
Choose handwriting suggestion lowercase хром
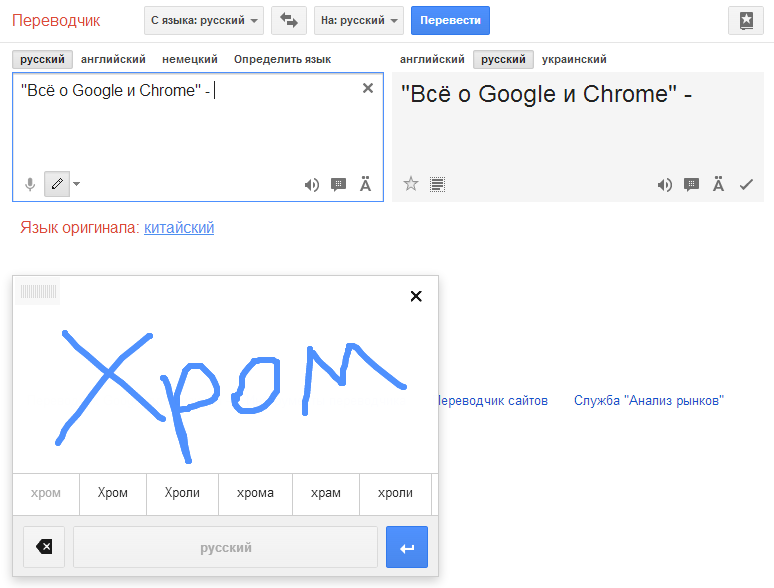tap(46, 493)
